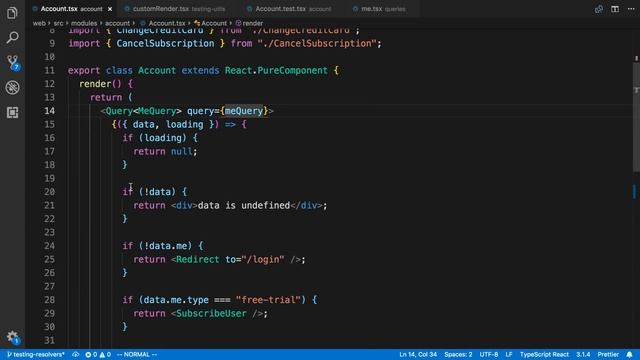The height and width of the screenshot is (360, 640).
Task: Click 'loading' parameter on line 15
Action: [x=184, y=124]
